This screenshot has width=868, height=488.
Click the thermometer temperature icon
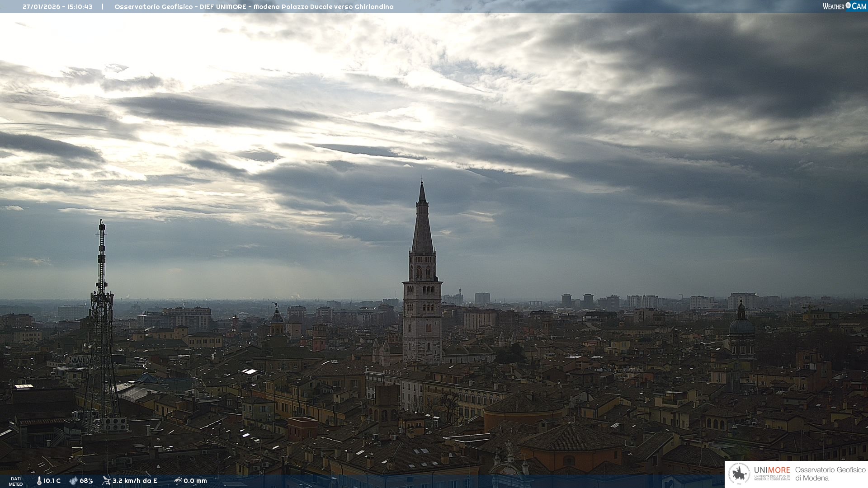click(x=39, y=481)
